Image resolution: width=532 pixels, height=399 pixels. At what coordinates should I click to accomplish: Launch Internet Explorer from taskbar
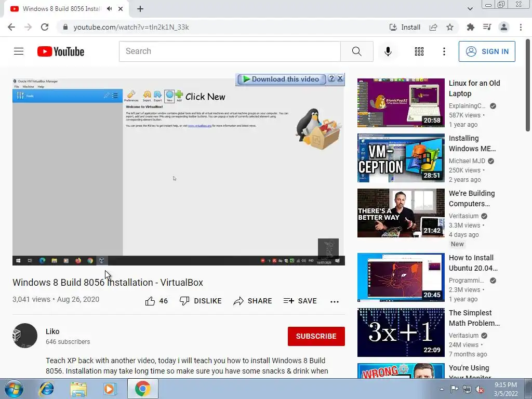(46, 389)
